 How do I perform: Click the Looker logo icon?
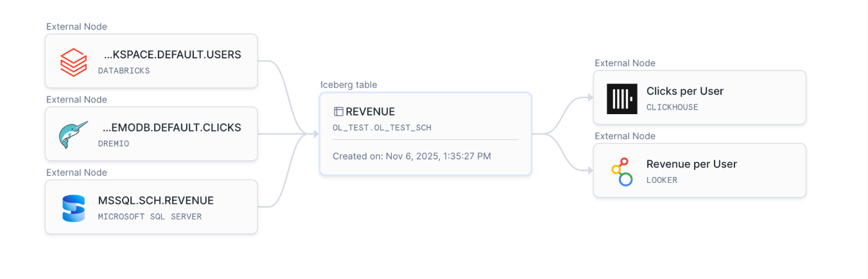[x=621, y=171]
